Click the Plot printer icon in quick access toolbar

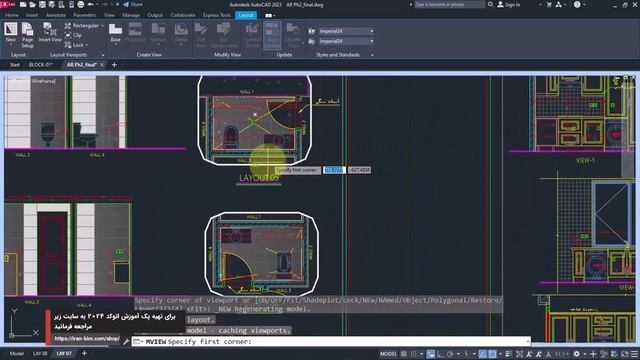pyautogui.click(x=81, y=4)
